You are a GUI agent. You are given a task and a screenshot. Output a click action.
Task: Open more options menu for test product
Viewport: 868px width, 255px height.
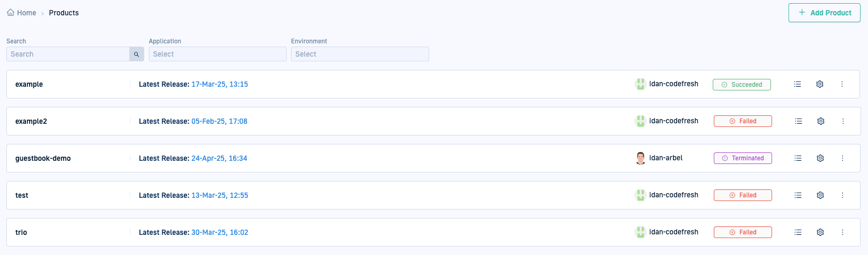842,195
